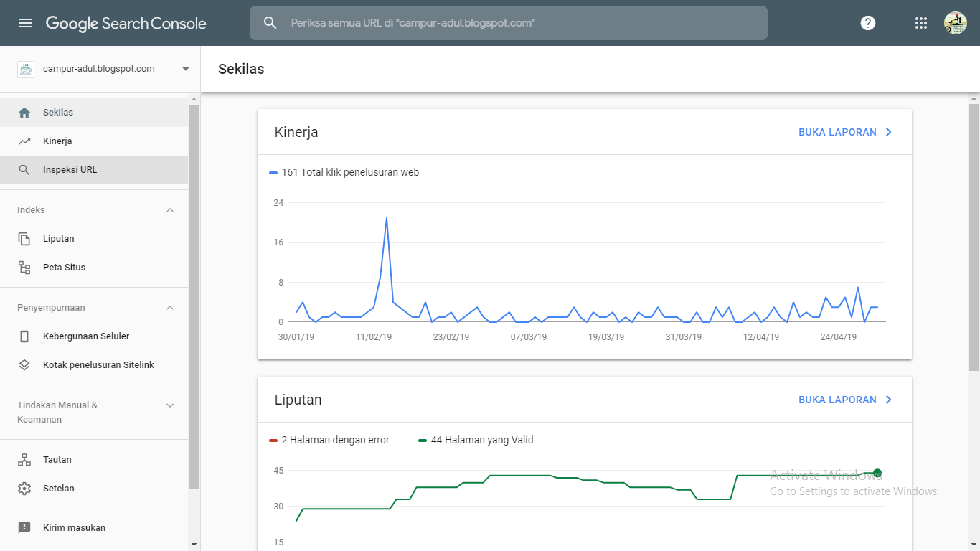Click the Kebergunaan Seluler phone icon

(x=24, y=336)
